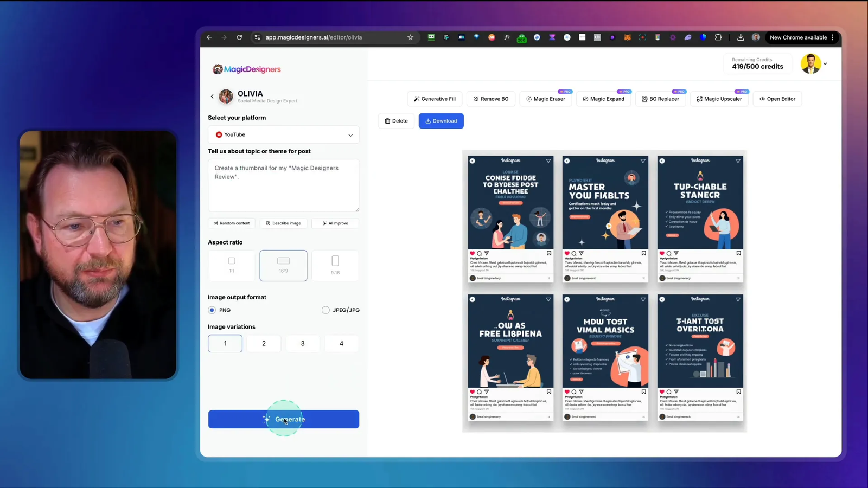The image size is (868, 488).
Task: Click the grayed browser forward arrow
Action: pos(224,37)
